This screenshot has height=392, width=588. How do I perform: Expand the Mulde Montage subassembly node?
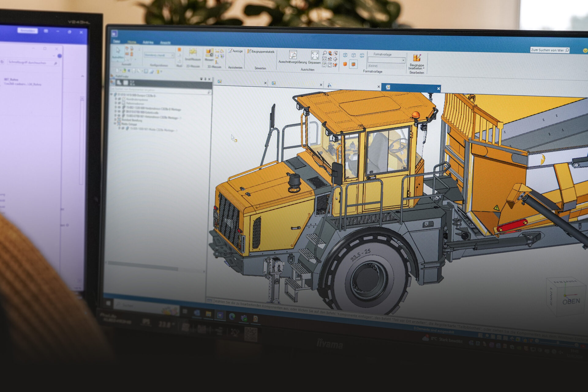point(120,129)
